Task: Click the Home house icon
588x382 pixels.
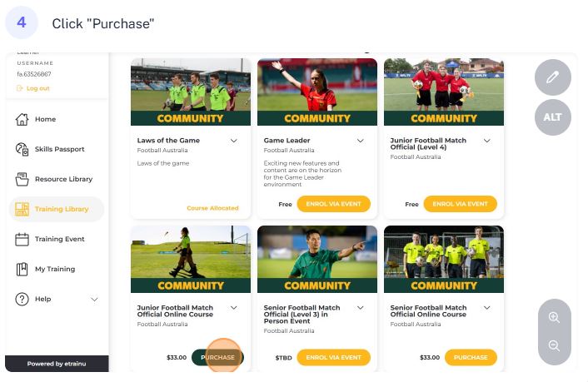Action: [22, 119]
